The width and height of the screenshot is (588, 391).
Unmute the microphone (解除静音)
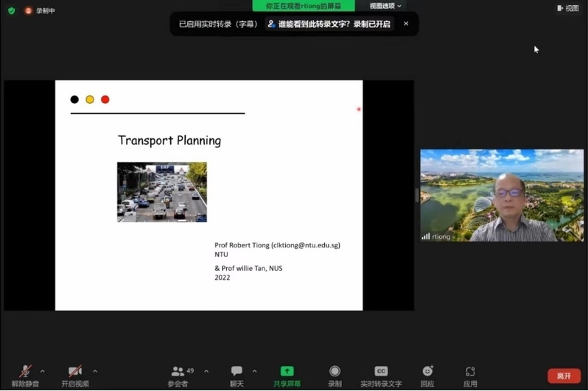pos(26,372)
